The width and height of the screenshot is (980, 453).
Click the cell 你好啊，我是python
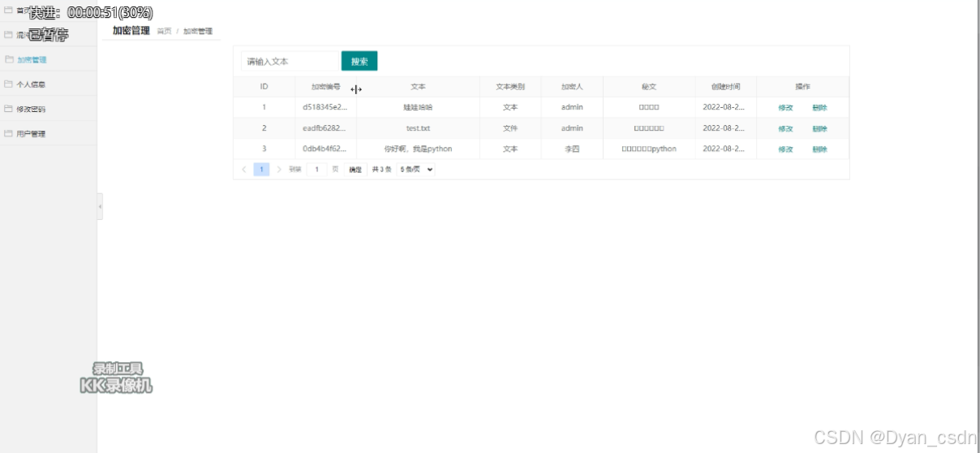(418, 149)
